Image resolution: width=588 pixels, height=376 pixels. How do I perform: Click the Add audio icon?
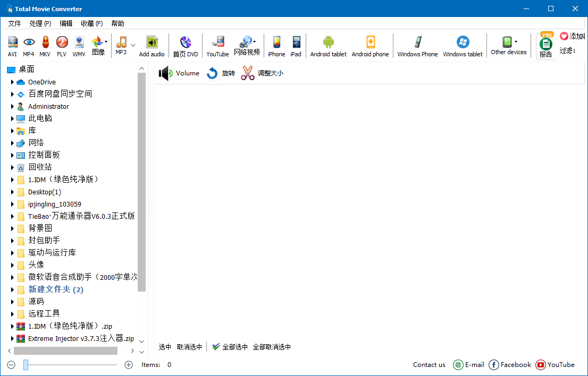pos(152,46)
